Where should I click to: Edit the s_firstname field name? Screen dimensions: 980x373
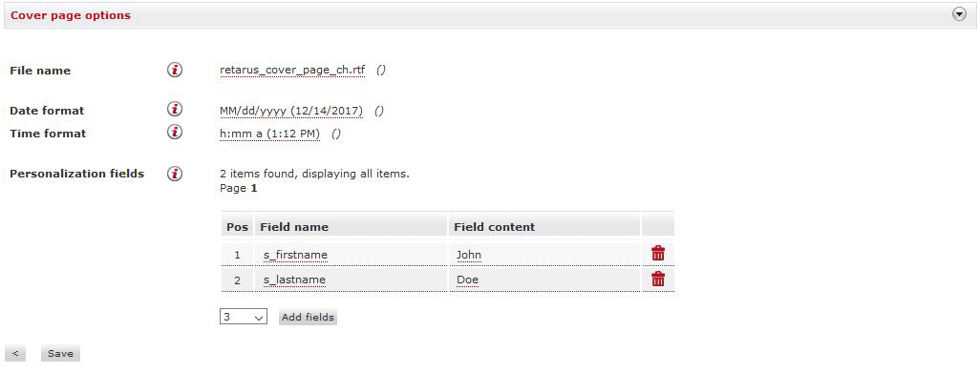click(x=296, y=255)
